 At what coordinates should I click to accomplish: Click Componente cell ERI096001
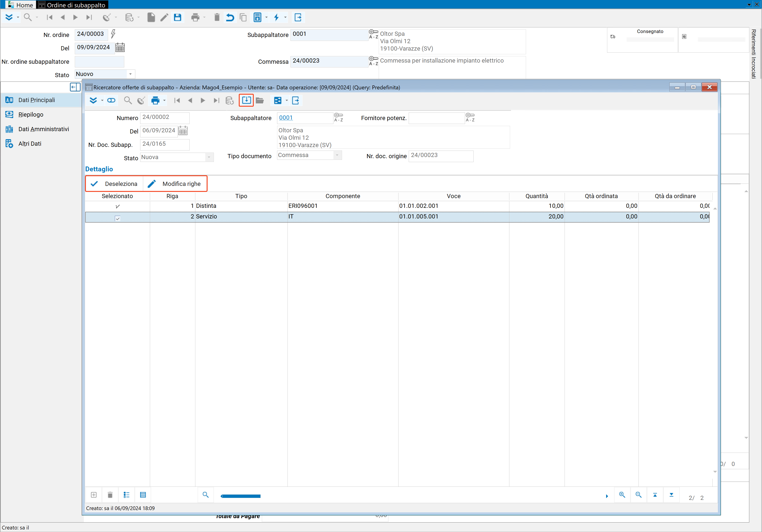343,206
